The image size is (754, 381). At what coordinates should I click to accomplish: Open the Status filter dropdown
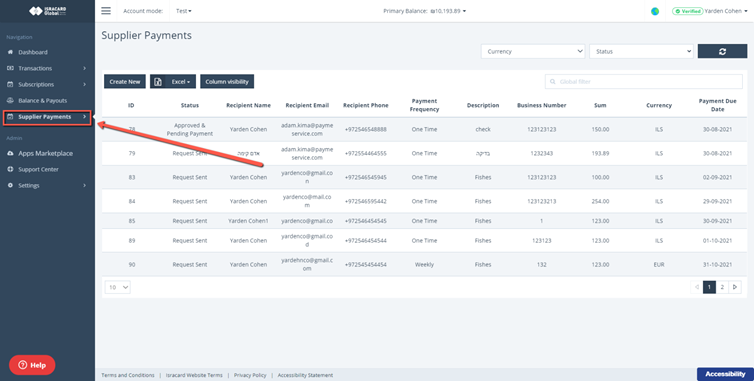[x=641, y=51]
